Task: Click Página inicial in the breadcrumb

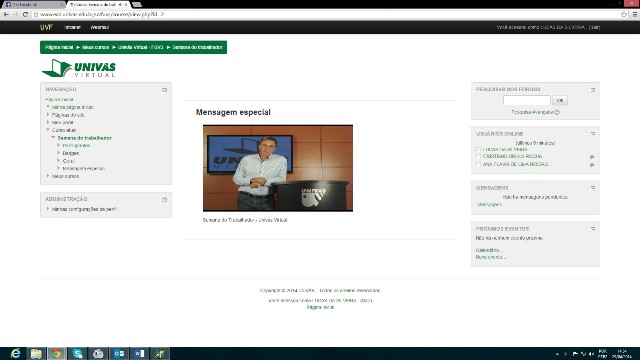Action: pyautogui.click(x=59, y=47)
